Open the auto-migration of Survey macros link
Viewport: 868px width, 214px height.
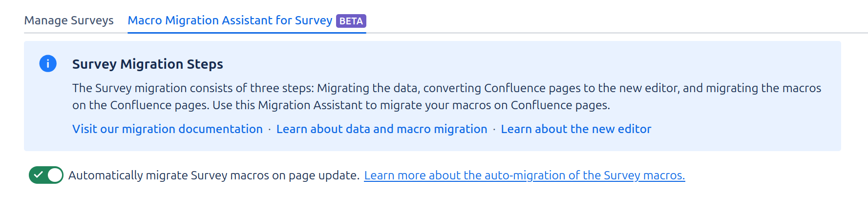point(524,175)
